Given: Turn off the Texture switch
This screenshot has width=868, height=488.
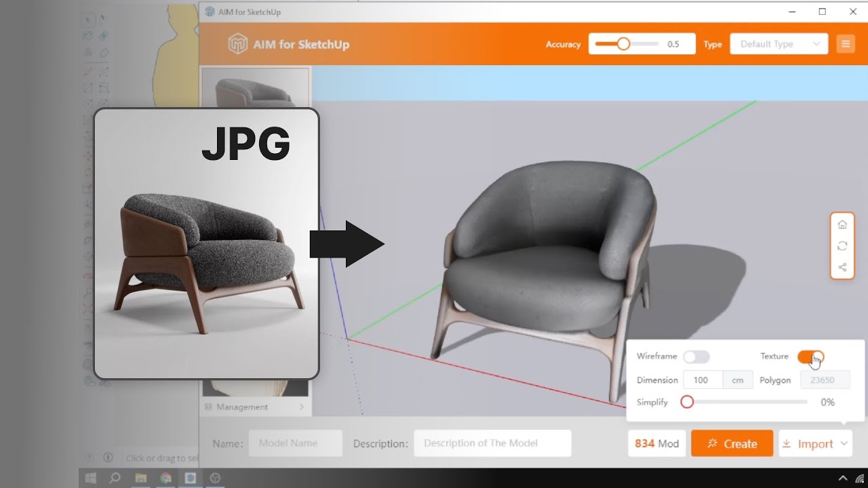Looking at the screenshot, I should point(810,357).
